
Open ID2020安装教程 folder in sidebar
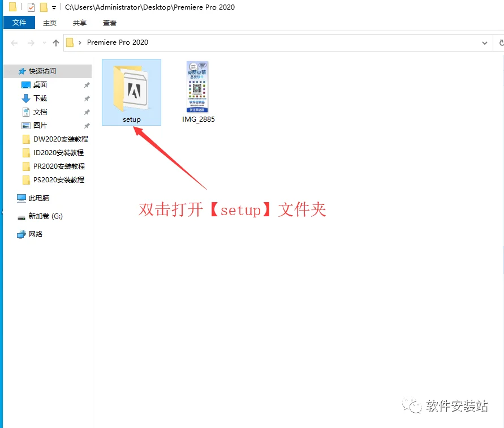pyautogui.click(x=58, y=152)
